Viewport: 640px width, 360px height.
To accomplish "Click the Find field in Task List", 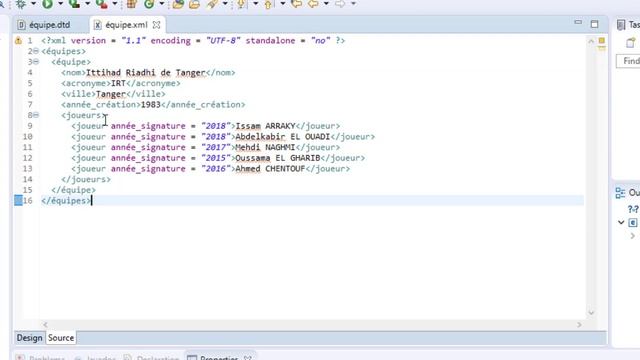I will 628,61.
